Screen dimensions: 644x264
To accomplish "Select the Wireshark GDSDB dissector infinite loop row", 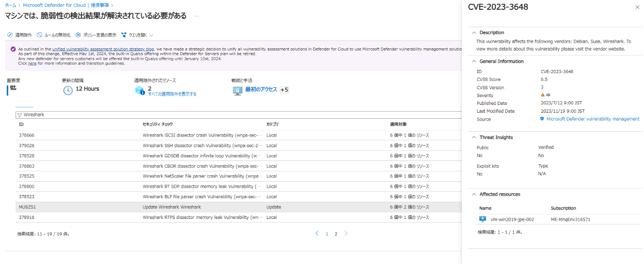I will [238, 156].
